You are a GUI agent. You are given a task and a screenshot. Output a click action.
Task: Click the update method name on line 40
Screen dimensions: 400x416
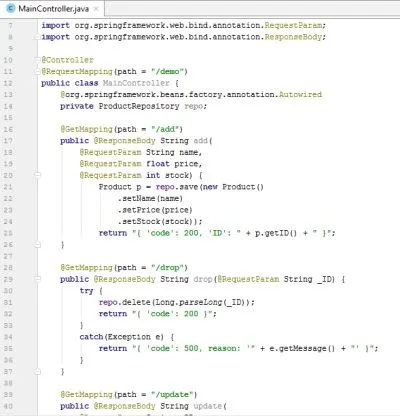[208, 406]
